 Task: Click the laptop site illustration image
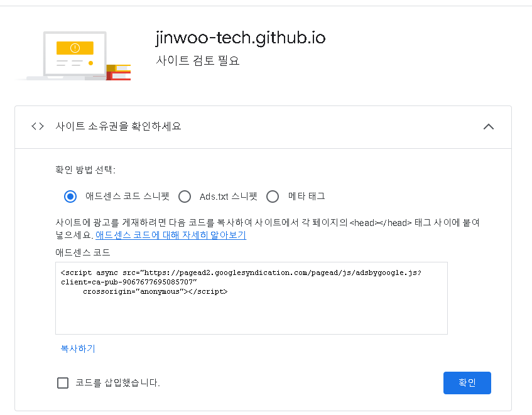tap(73, 56)
